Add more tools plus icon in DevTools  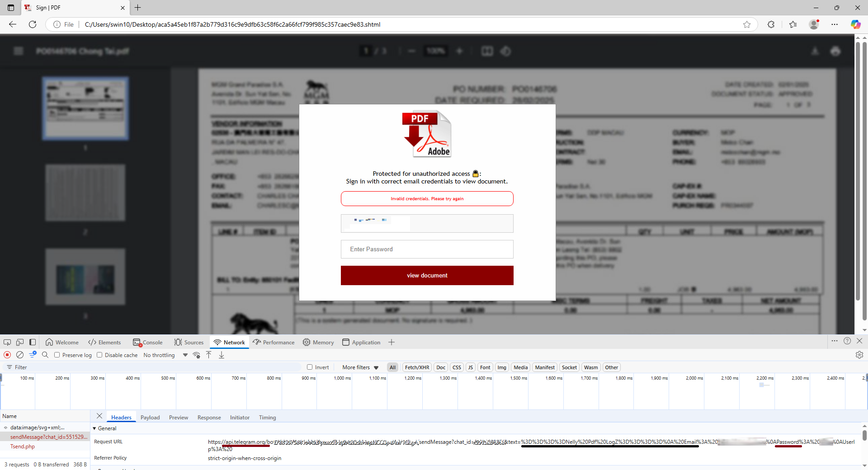coord(392,342)
